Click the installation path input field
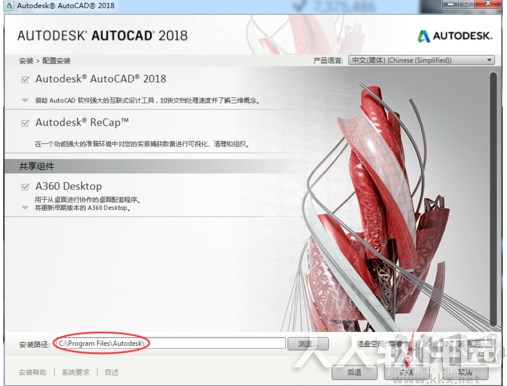The height and width of the screenshot is (386, 507). click(170, 343)
